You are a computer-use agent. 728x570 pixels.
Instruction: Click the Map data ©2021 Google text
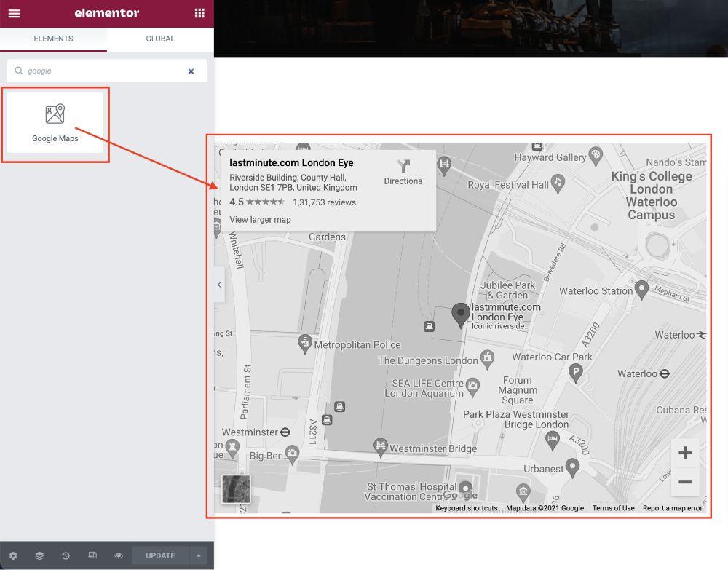point(545,508)
